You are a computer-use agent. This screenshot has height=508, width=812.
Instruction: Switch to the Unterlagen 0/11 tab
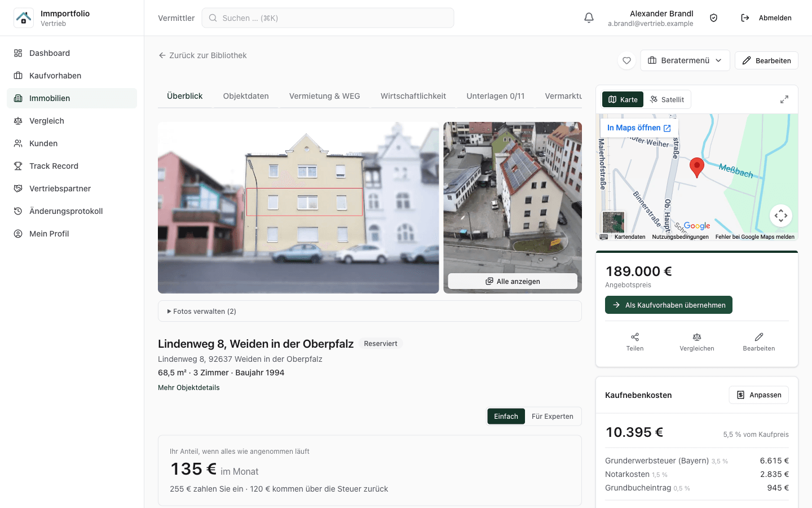[x=496, y=96]
